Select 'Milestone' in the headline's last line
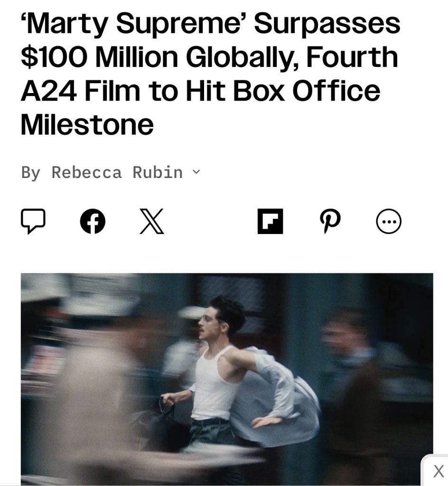Screen dimensions: 448x486 (87, 125)
